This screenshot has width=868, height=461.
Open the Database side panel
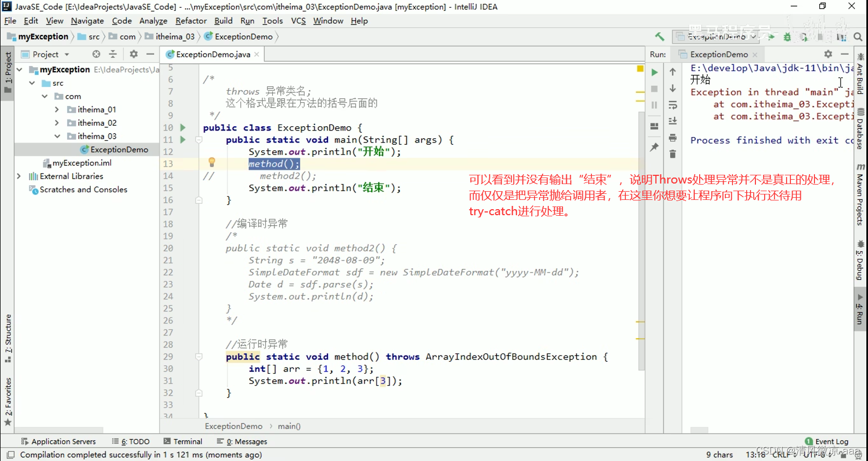(860, 129)
